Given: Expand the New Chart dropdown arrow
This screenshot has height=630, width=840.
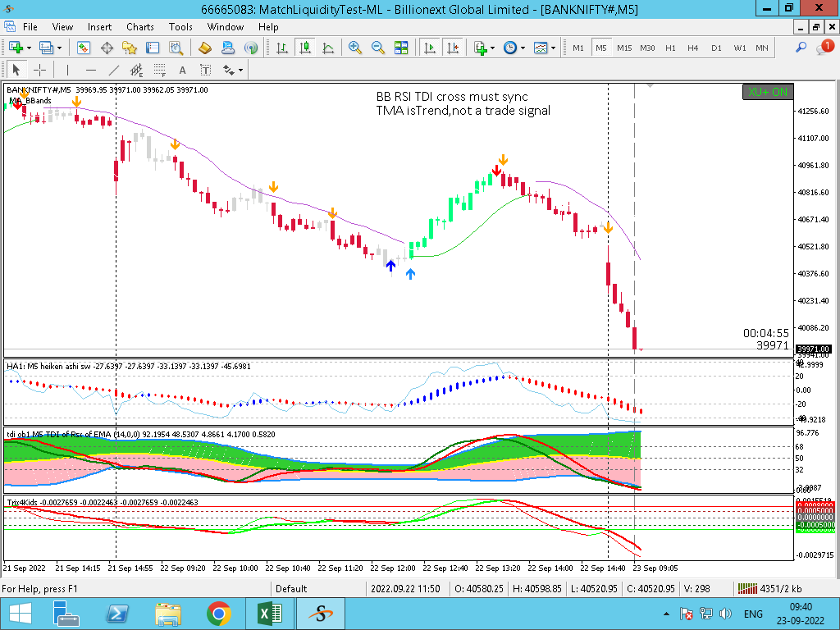Looking at the screenshot, I should 29,48.
